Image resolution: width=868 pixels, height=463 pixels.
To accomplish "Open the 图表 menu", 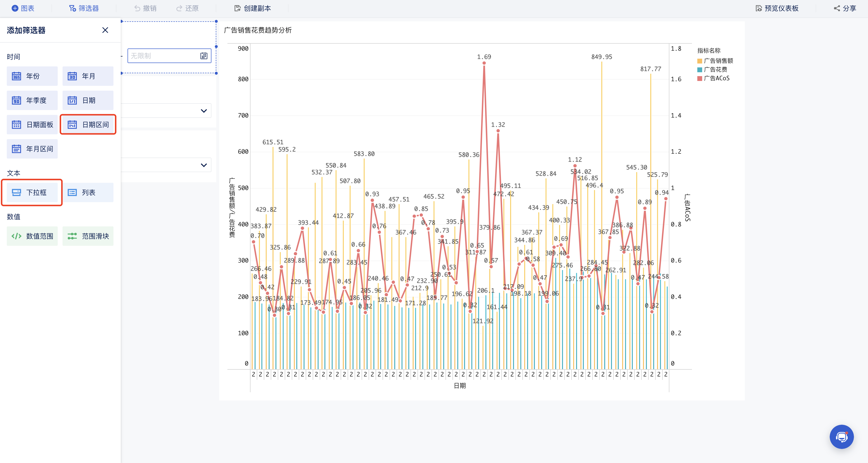I will pos(23,8).
